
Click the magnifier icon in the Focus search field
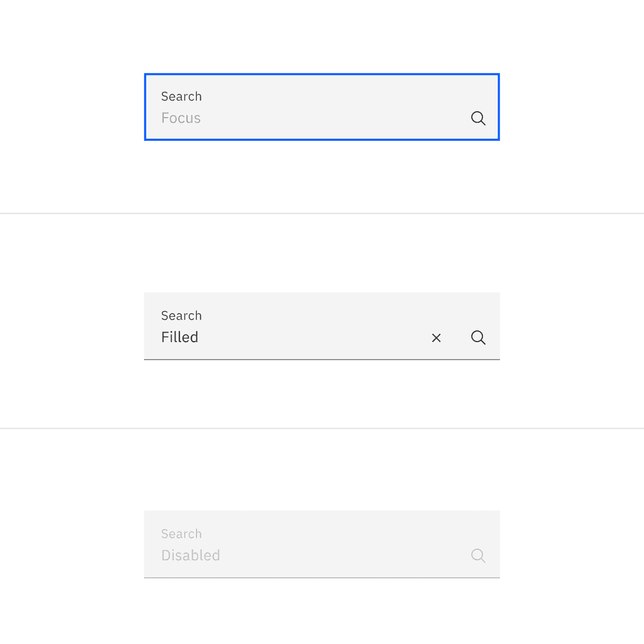pos(479,119)
